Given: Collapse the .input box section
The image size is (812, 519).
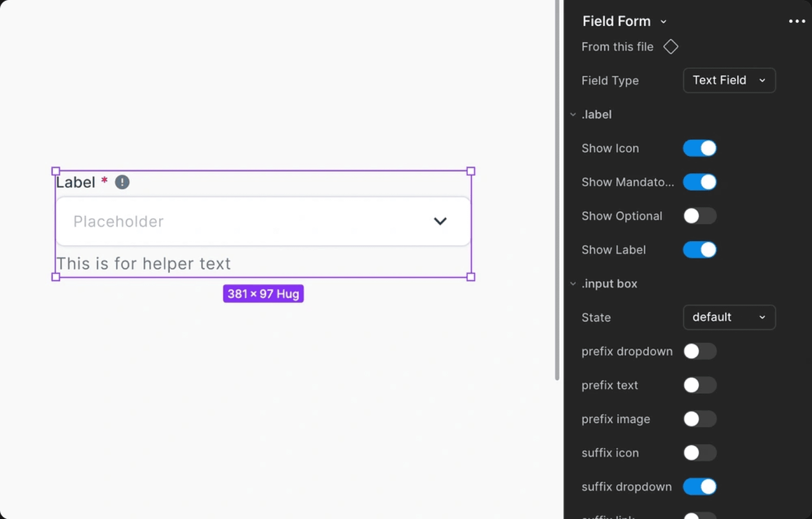Looking at the screenshot, I should click(573, 284).
